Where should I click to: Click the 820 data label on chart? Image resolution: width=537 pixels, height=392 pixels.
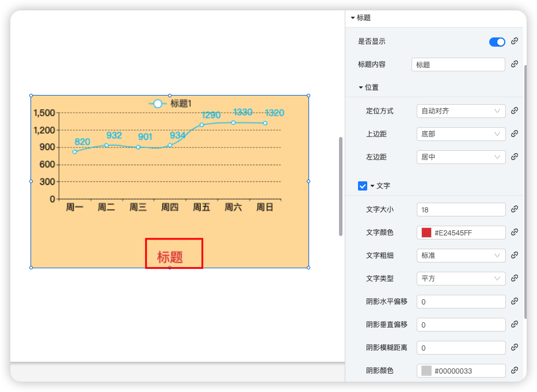click(82, 142)
